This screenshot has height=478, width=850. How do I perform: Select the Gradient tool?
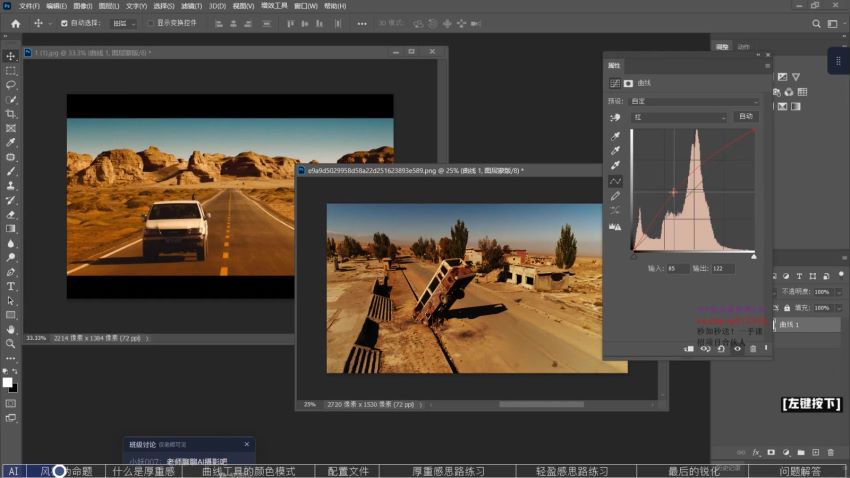[10, 229]
